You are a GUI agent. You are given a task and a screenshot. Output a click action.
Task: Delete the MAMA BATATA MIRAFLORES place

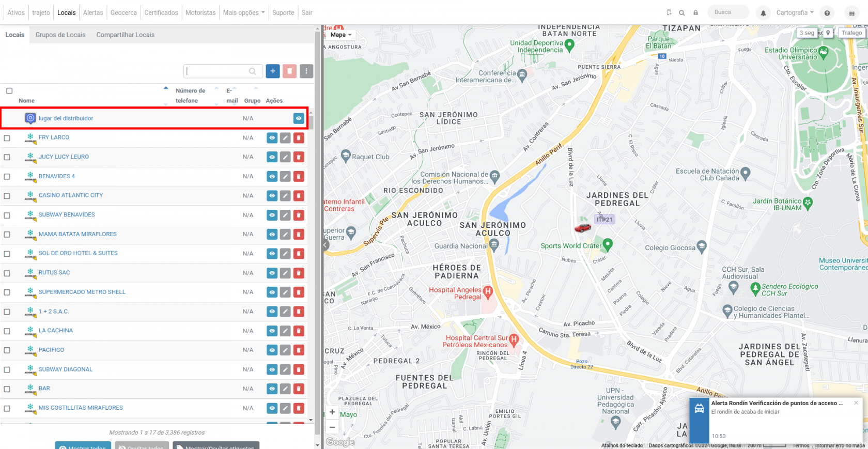coord(299,235)
